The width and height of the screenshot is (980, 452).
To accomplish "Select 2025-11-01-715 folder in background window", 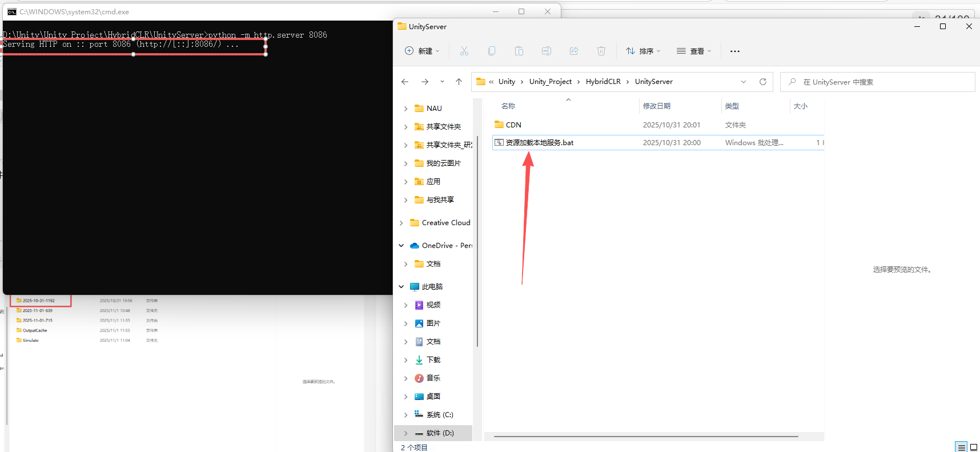I will coord(38,321).
